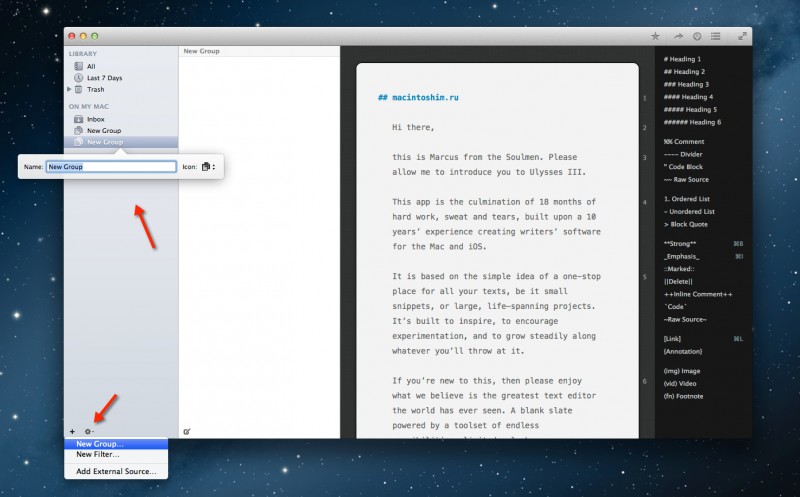Open the Inbox in sidebar
Image resolution: width=800 pixels, height=497 pixels.
coord(95,119)
